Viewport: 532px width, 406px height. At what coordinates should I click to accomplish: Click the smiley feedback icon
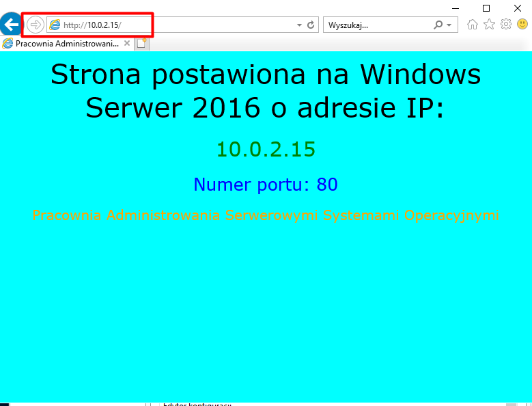pyautogui.click(x=522, y=25)
